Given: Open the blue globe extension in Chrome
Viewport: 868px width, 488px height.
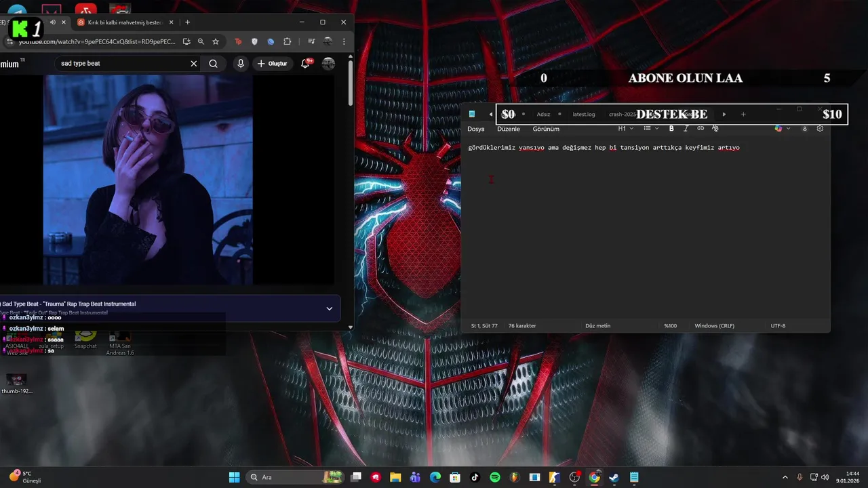Looking at the screenshot, I should [271, 41].
